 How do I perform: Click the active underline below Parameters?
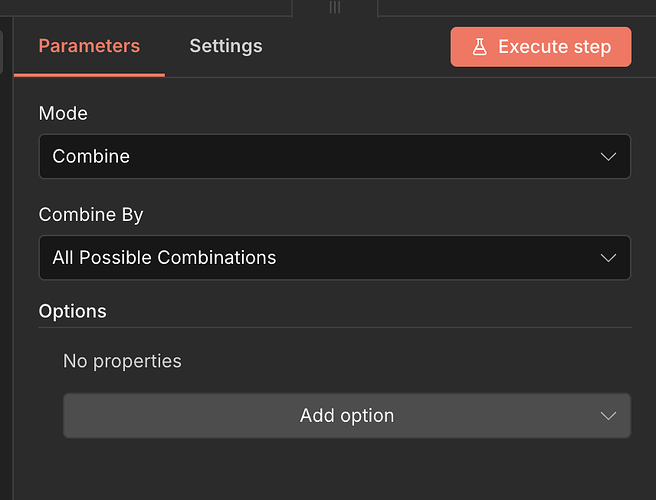(89, 74)
